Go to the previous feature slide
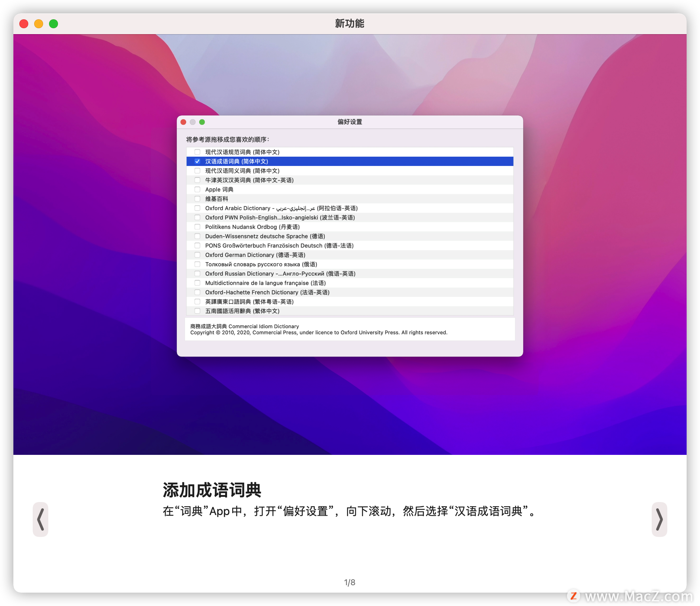Screen dimensions: 700x606 (40, 519)
